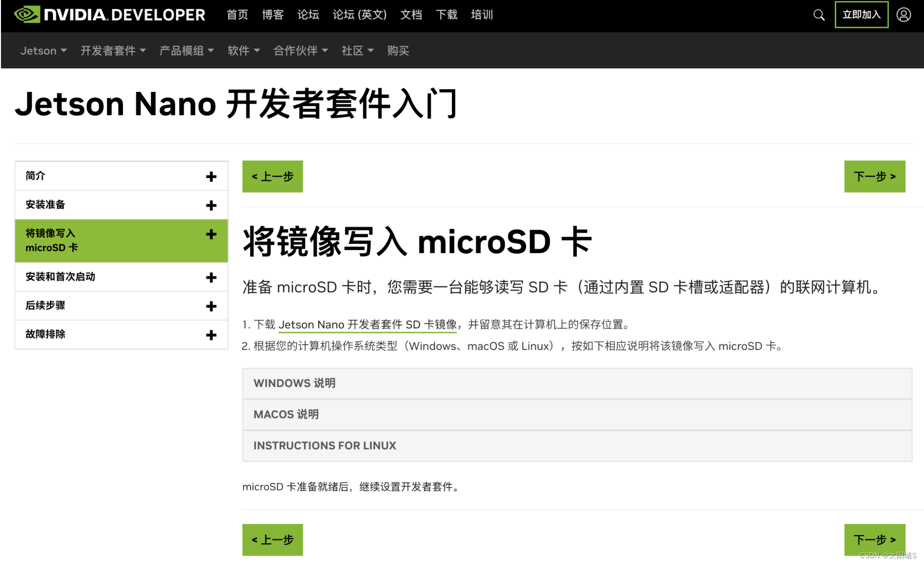This screenshot has height=564, width=924.
Task: Expand the 安装准备 section plus icon
Action: (x=211, y=205)
